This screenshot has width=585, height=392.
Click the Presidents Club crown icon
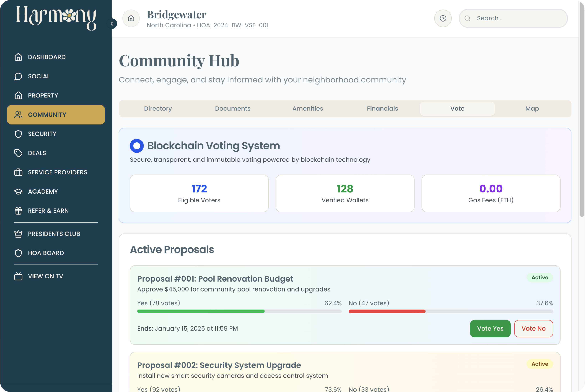click(18, 234)
